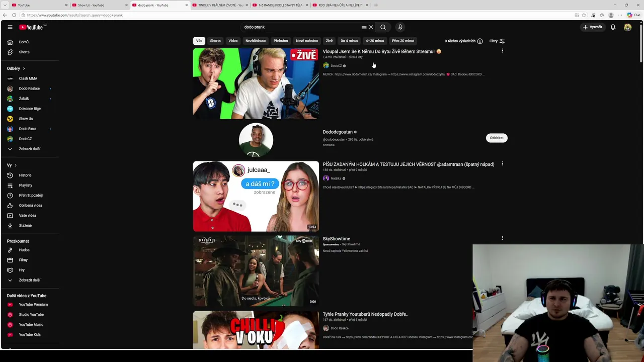Screen dimensions: 644x362
Task: Open the YouTube hamburger guide menu
Action: 10,27
